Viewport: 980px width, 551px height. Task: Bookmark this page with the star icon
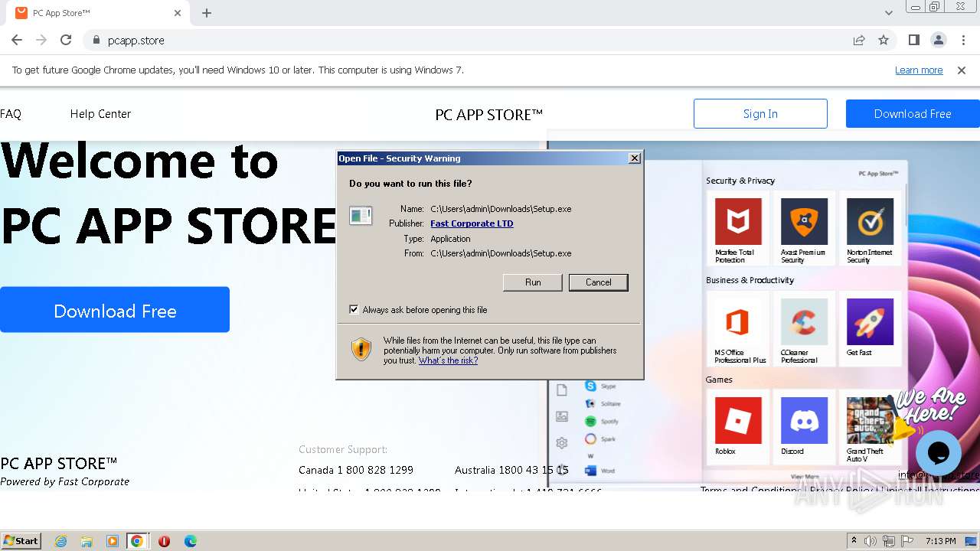[884, 40]
